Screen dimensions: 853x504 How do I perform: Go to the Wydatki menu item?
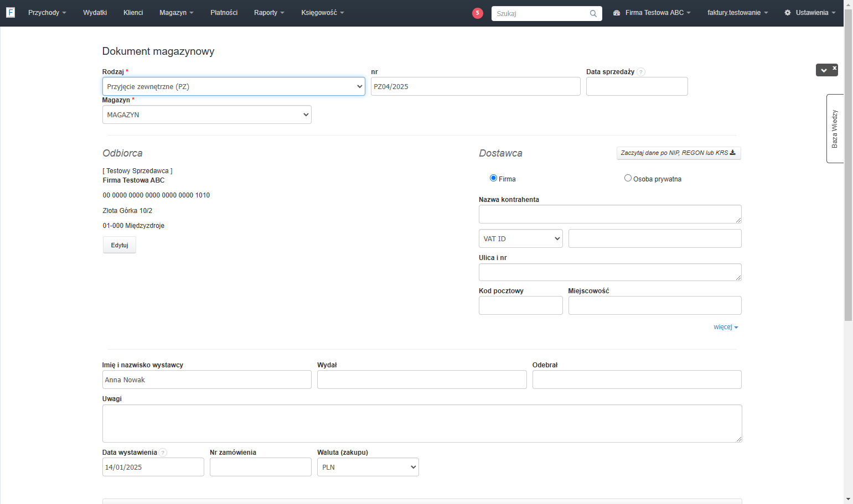(x=95, y=13)
